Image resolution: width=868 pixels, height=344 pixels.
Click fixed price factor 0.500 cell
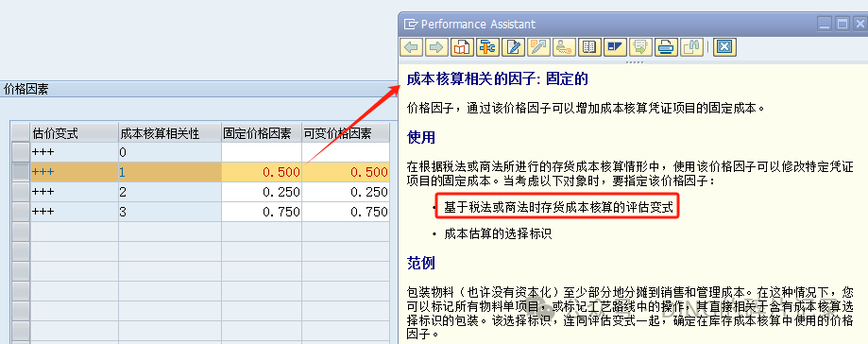click(x=262, y=172)
